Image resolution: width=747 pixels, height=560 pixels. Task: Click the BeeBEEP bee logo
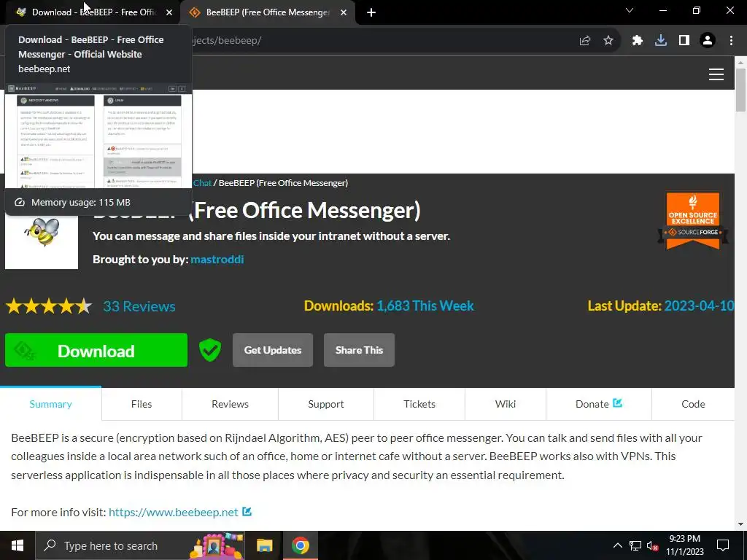coord(42,233)
